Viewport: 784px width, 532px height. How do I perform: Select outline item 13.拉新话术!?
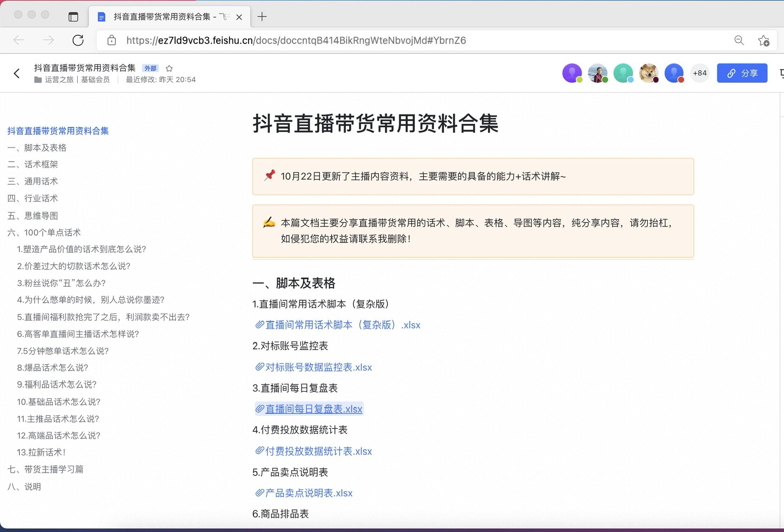(41, 452)
